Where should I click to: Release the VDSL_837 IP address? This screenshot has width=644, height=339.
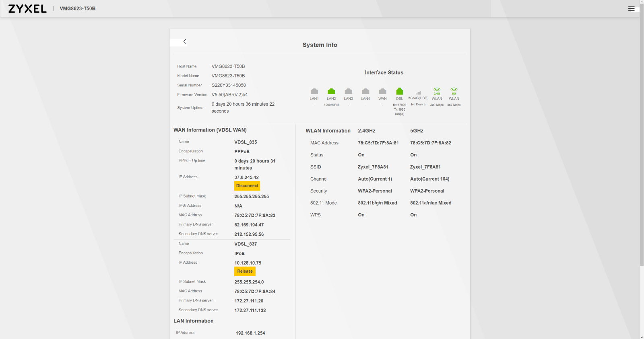click(x=245, y=271)
